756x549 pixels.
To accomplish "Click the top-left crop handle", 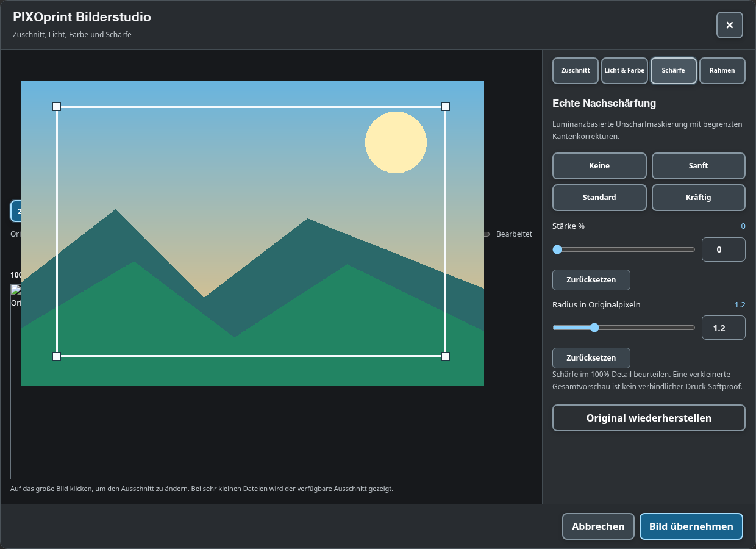I will pyautogui.click(x=57, y=107).
